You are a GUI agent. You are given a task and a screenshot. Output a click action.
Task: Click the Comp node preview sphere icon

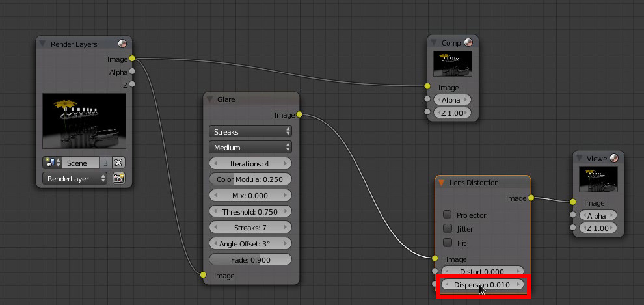468,43
